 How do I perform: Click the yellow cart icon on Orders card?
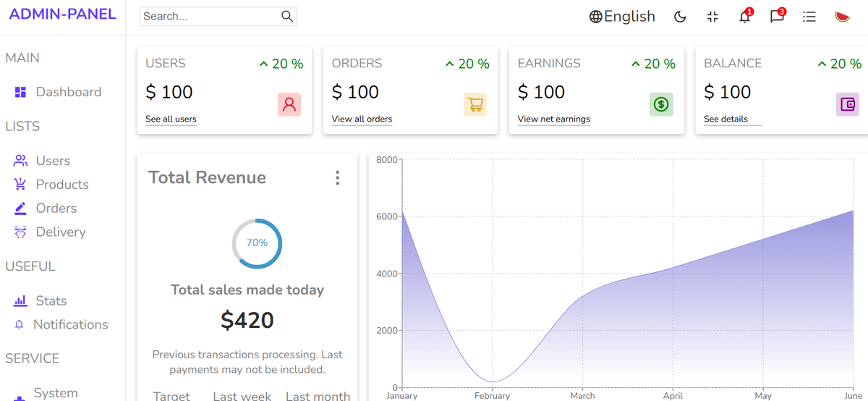(475, 104)
